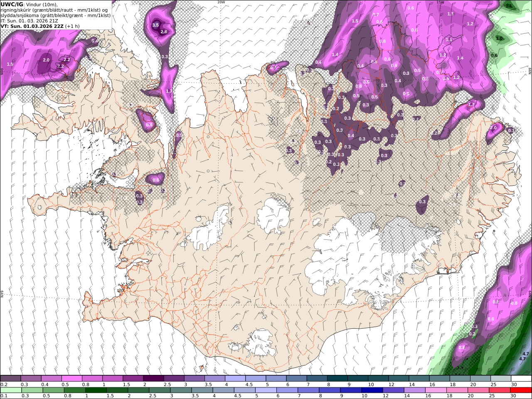Select the navy blue swatch labeled 10, lower legend
Viewport: 532px width, 399px height.
pos(371,390)
